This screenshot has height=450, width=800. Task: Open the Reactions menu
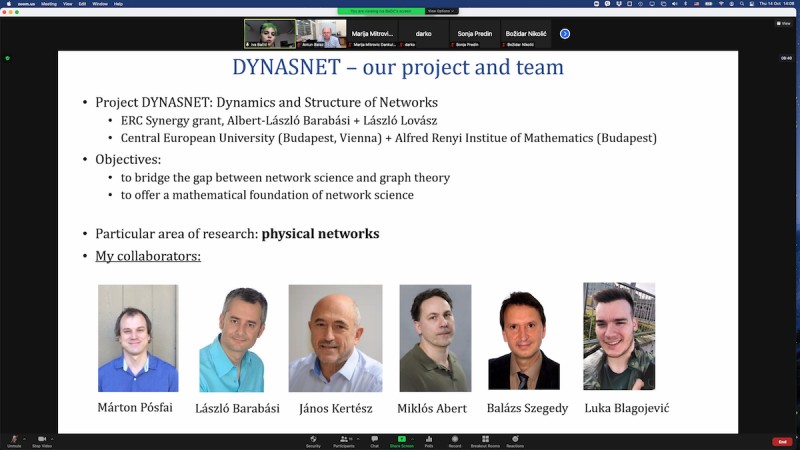[515, 440]
